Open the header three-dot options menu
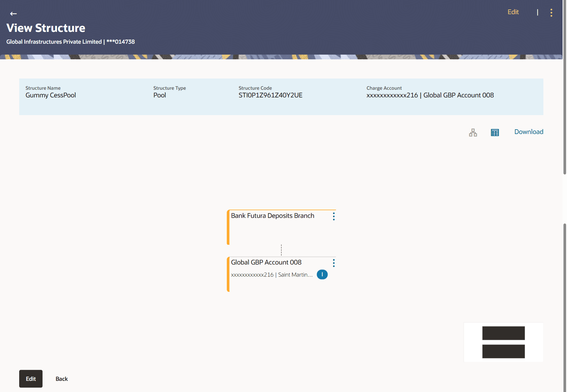The height and width of the screenshot is (392, 567). (x=551, y=13)
